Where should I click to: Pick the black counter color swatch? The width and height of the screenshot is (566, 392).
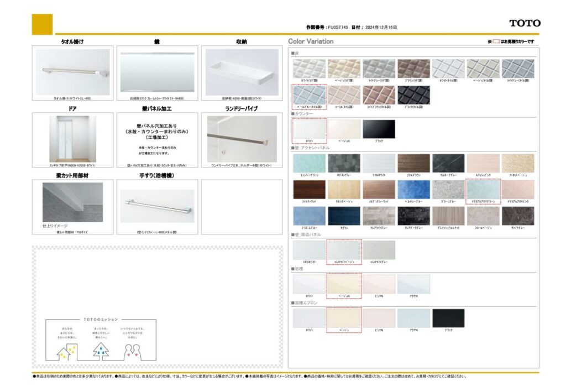[379, 129]
